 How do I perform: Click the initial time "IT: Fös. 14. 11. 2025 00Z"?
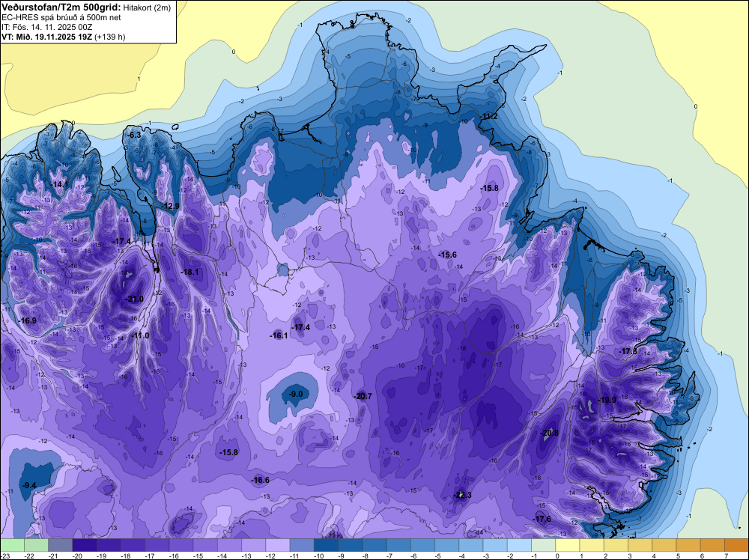pos(46,27)
